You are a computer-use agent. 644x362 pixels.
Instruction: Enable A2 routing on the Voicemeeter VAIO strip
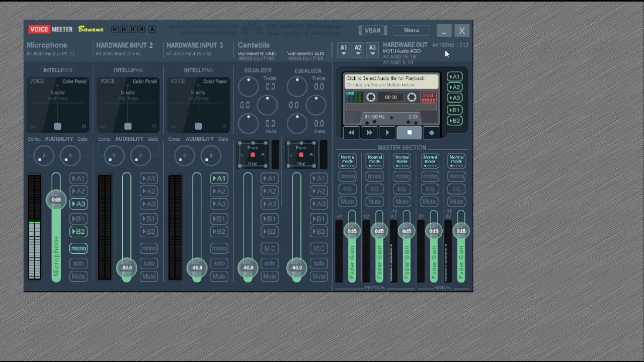(270, 191)
